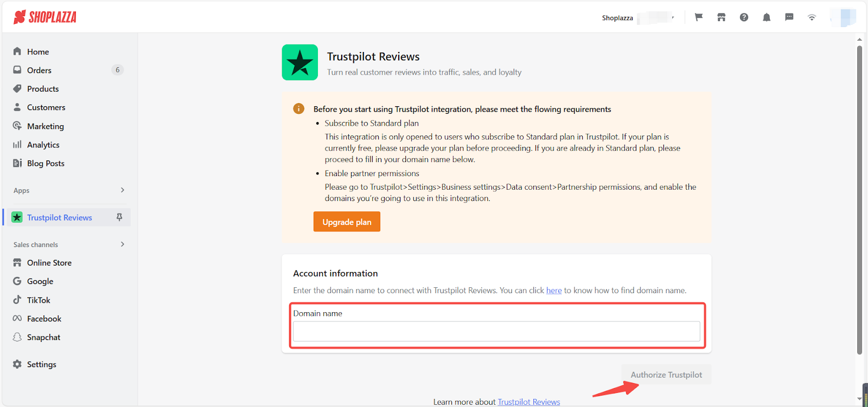The width and height of the screenshot is (868, 407).
Task: Click the Orders count badge 6
Action: 117,70
